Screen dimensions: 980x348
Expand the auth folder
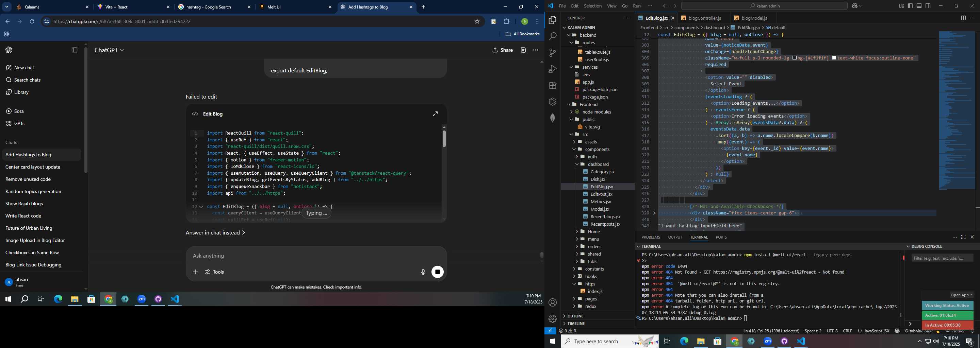coord(577,157)
